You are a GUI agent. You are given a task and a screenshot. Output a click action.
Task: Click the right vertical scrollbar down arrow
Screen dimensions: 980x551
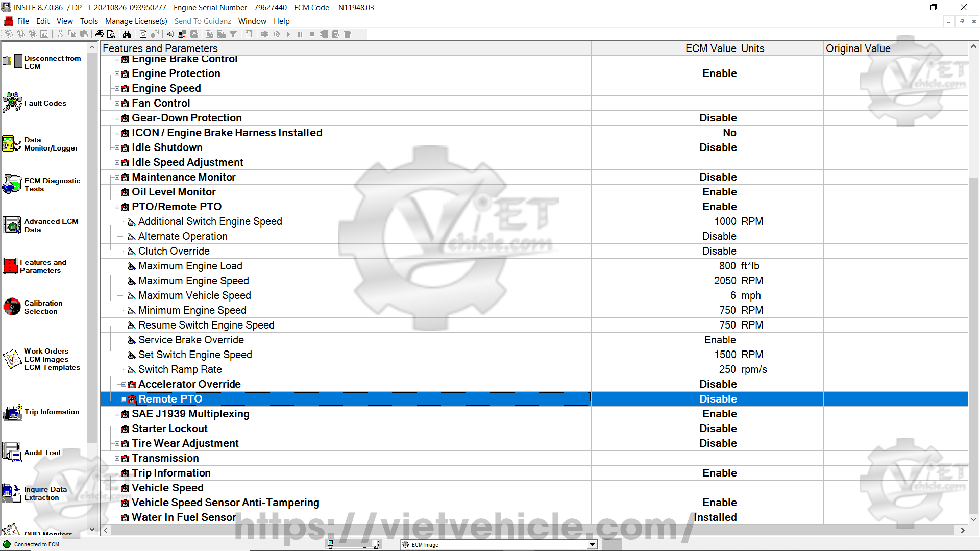point(973,519)
